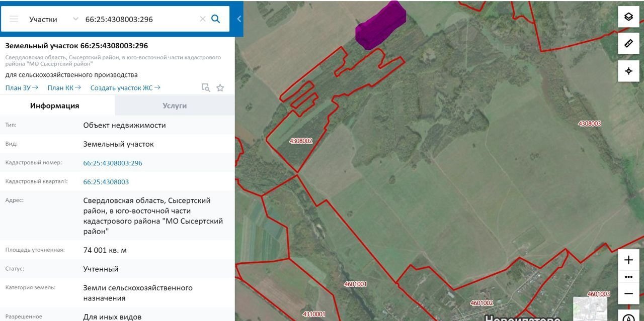Open cadastral number 66:25:4308003:296 link
Viewport: 644px width, 321px height.
pyautogui.click(x=113, y=163)
